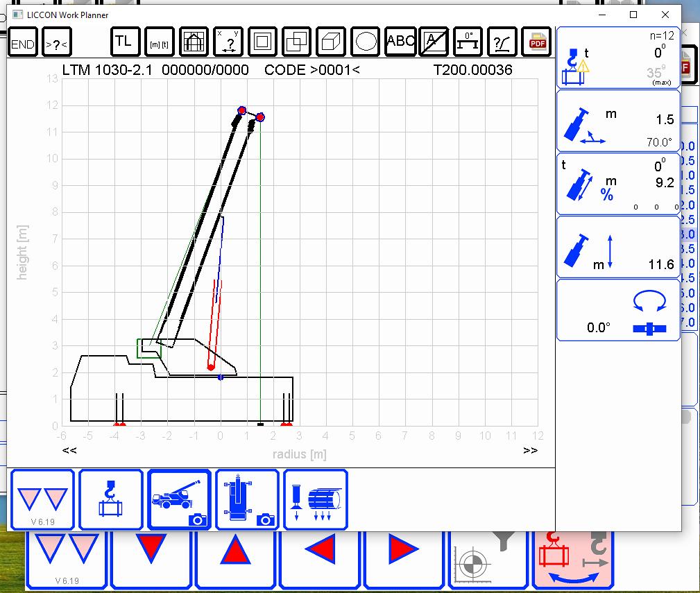Open telescope length panel showing 9.2 m

point(618,184)
